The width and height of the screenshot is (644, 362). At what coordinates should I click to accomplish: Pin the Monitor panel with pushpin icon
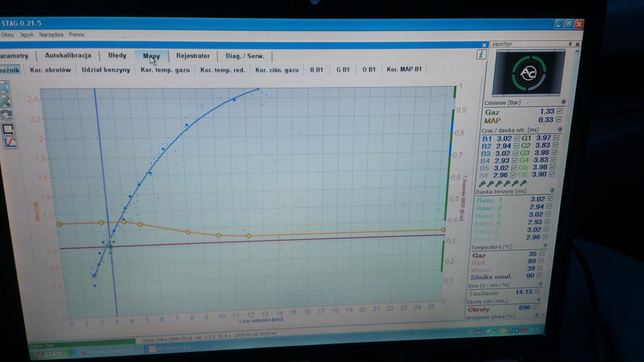pos(570,44)
